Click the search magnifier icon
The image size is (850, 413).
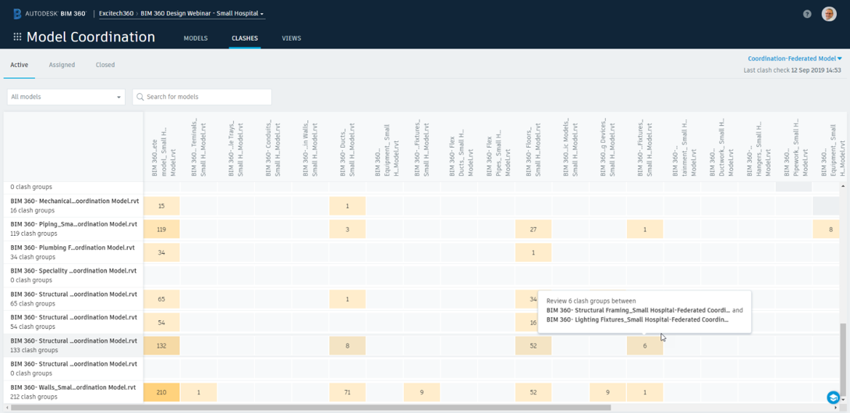pyautogui.click(x=140, y=97)
